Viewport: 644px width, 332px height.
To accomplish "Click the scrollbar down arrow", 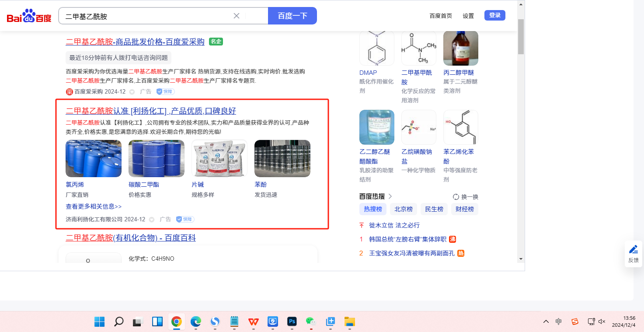I will point(521,259).
